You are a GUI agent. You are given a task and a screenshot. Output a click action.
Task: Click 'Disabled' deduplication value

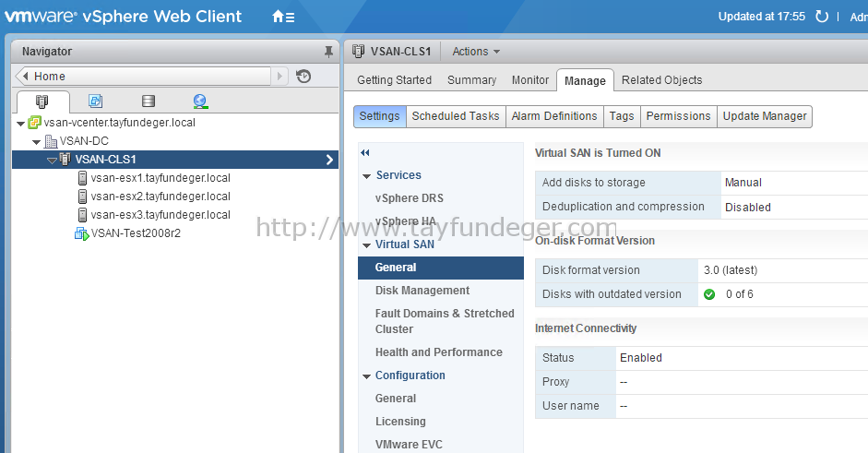747,207
